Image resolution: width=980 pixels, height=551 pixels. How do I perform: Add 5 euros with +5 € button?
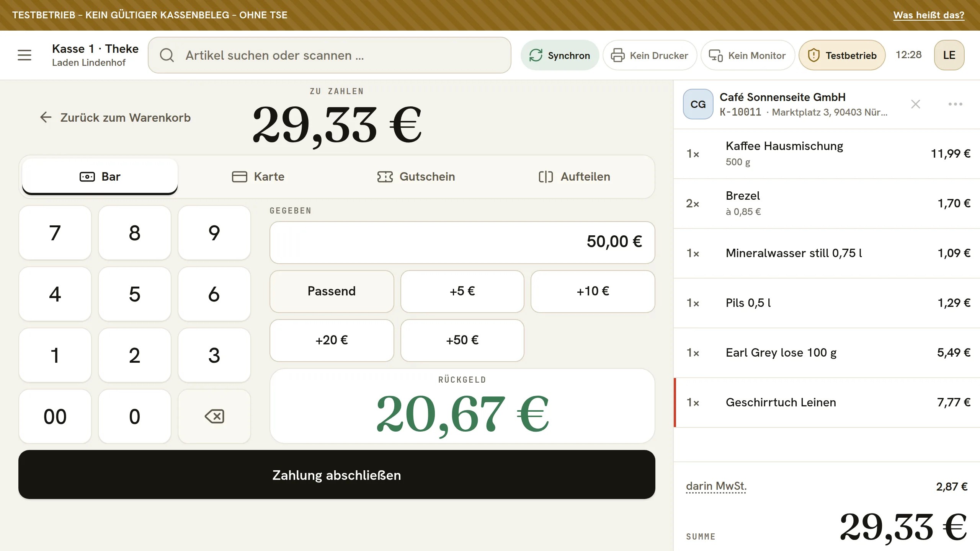click(x=462, y=291)
